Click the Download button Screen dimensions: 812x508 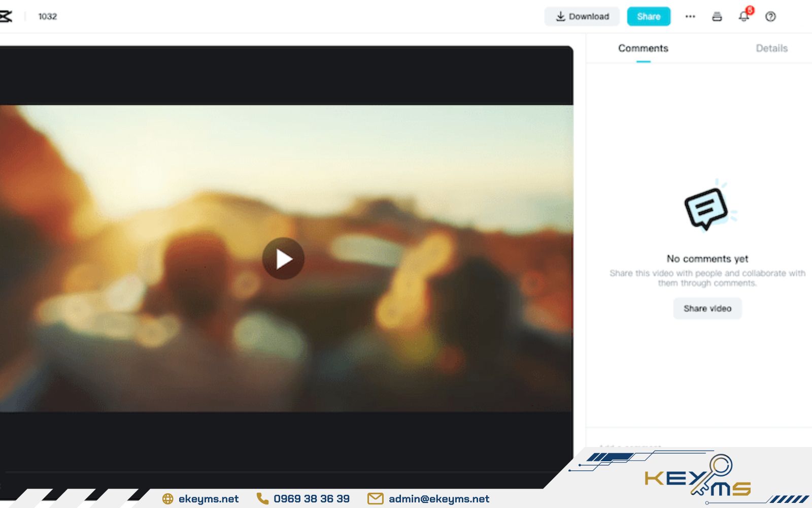pyautogui.click(x=582, y=16)
